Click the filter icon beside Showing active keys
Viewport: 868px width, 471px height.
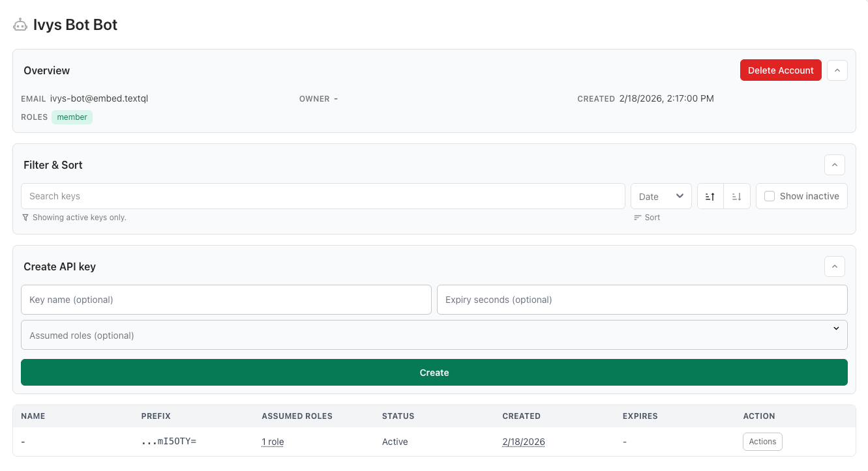[x=25, y=218]
